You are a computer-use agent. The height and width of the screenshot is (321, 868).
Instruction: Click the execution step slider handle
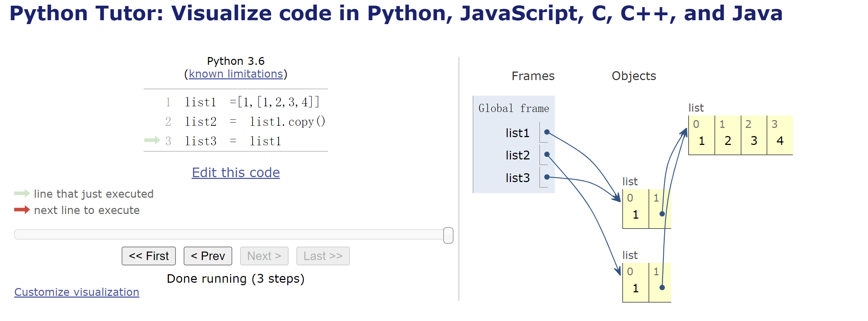tap(448, 235)
